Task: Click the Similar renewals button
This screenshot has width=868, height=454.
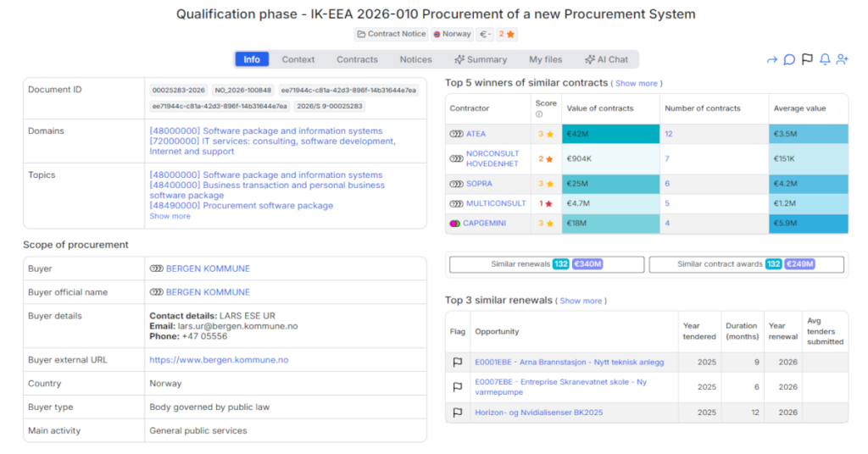Action: pyautogui.click(x=547, y=264)
